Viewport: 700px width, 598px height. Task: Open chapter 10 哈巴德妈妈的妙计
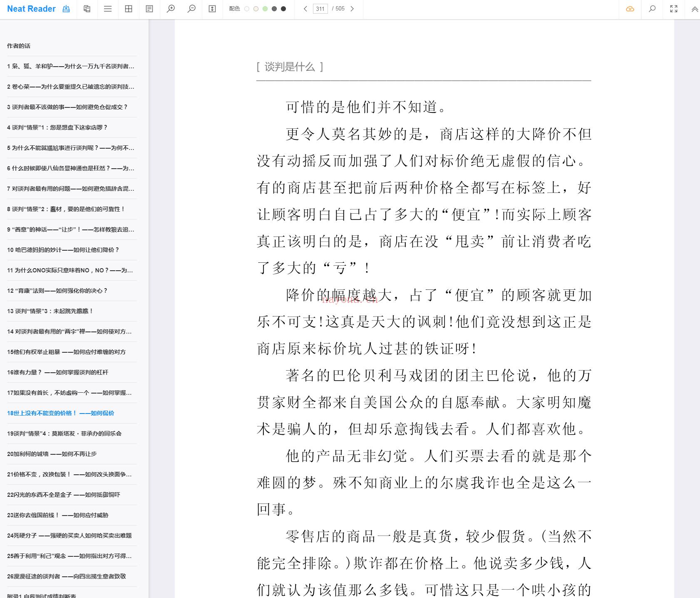[x=63, y=250]
